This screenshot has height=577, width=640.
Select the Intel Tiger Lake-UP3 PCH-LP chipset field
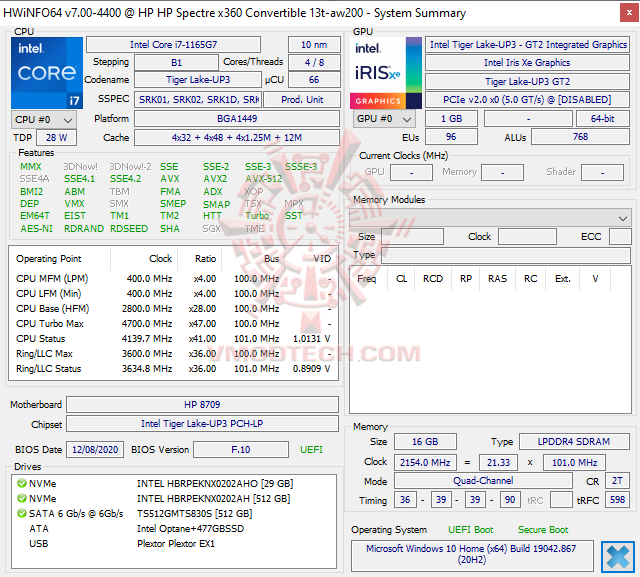(202, 424)
